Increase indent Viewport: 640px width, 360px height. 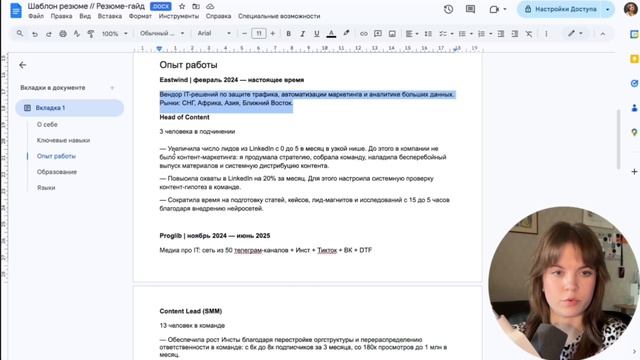pyautogui.click(x=515, y=33)
